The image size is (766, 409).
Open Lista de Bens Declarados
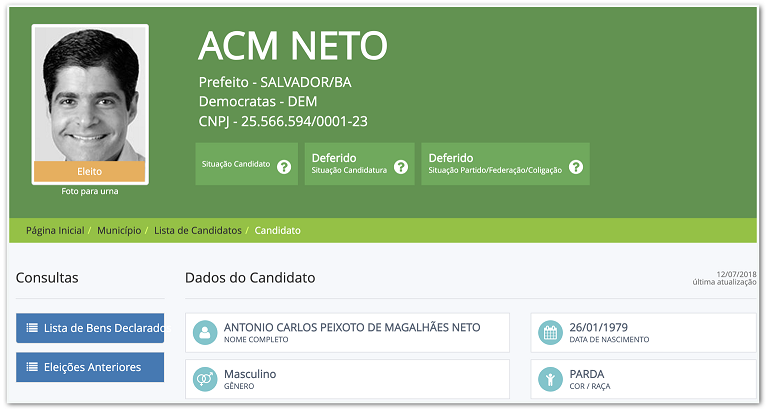coord(96,327)
